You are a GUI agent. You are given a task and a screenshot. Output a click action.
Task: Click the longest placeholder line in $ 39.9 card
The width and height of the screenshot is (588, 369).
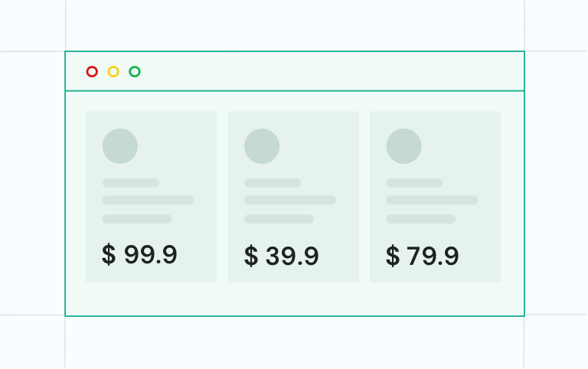tap(290, 200)
